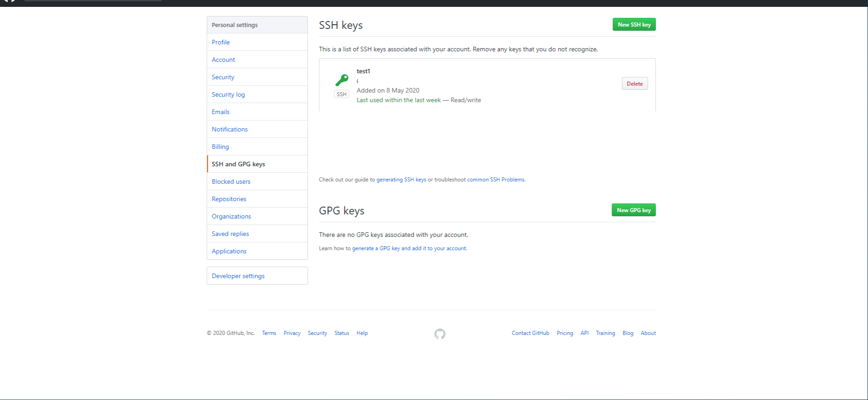The height and width of the screenshot is (400, 868).
Task: Open the Blog footer link
Action: (628, 333)
